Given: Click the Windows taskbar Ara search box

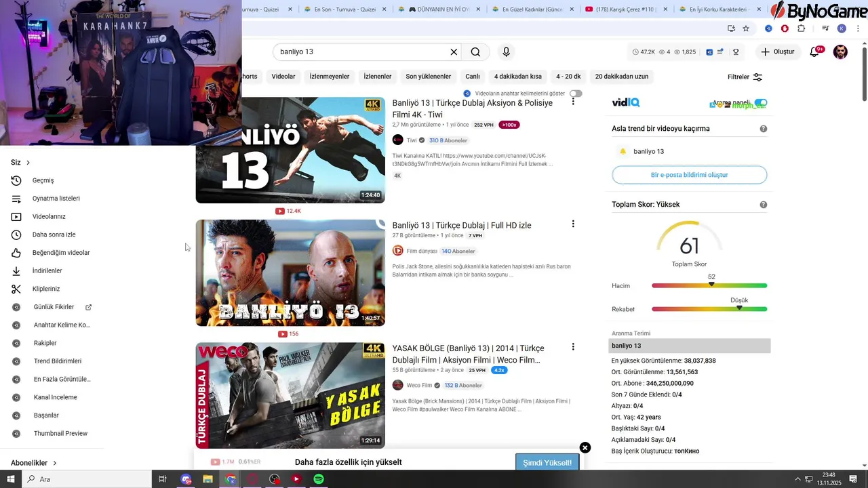Looking at the screenshot, I should click(x=87, y=479).
